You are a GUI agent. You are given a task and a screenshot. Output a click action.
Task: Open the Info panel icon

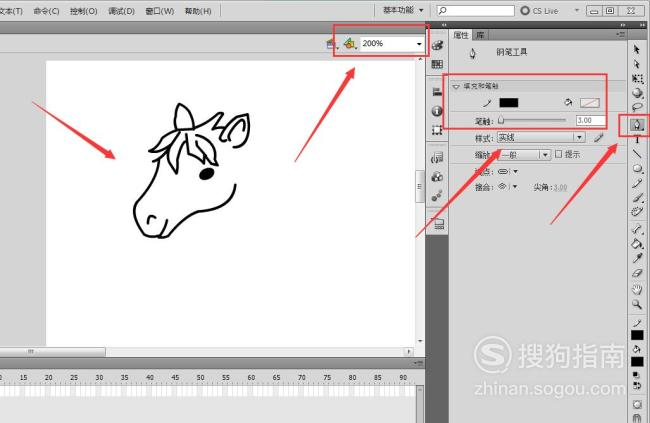[x=437, y=111]
